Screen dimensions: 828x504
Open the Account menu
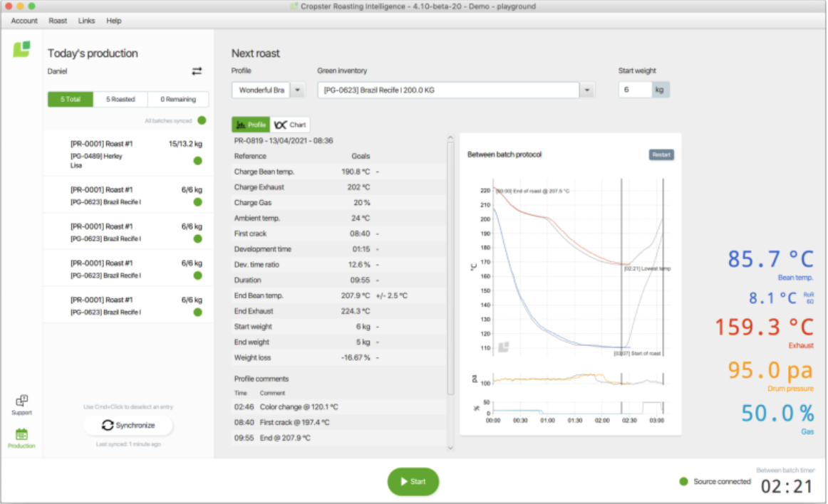coord(24,21)
